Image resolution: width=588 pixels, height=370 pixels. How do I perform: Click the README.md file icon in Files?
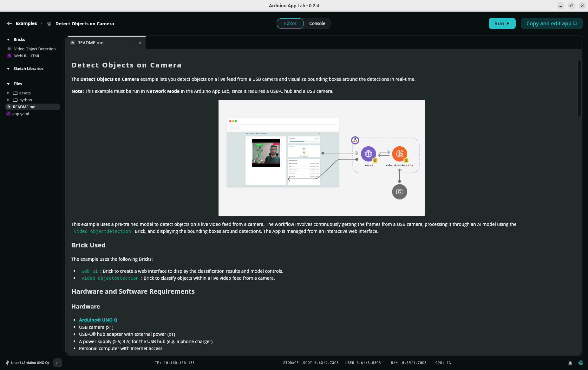click(9, 107)
